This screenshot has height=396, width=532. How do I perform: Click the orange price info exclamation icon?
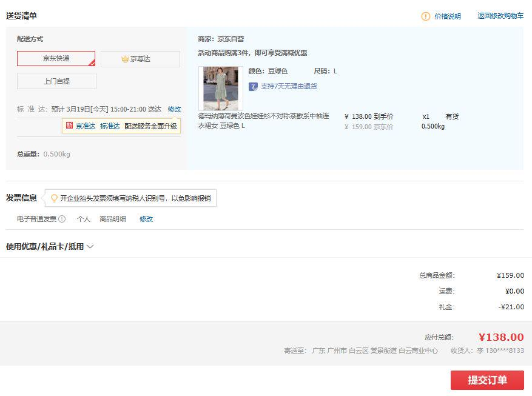point(426,16)
